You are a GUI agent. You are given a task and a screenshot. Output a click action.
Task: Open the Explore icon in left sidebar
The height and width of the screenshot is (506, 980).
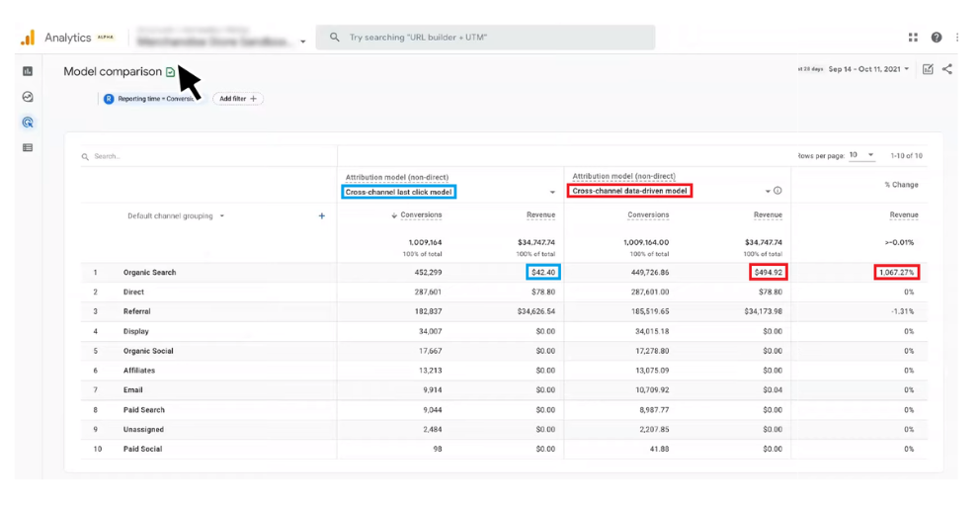28,97
